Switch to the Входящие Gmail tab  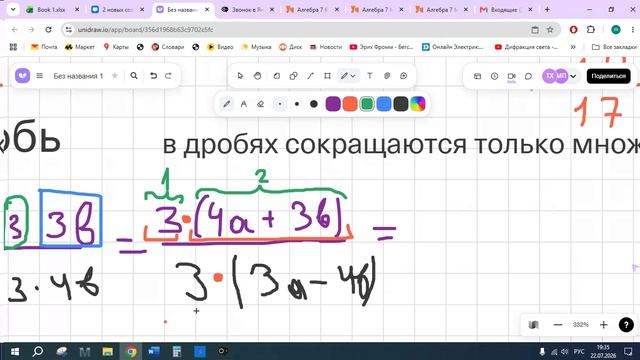506,9
